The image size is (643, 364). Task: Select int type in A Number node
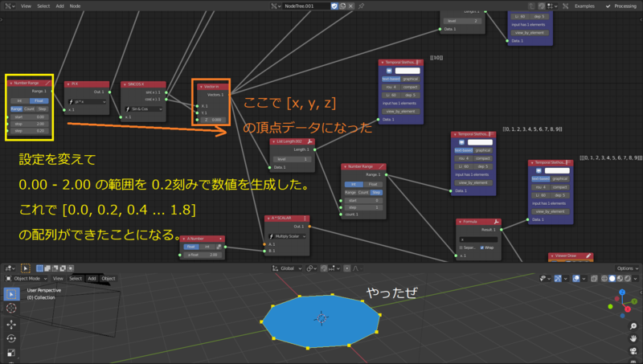[x=207, y=247]
